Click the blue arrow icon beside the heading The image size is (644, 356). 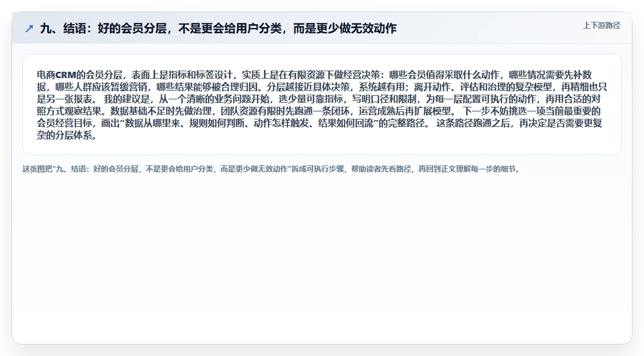29,28
